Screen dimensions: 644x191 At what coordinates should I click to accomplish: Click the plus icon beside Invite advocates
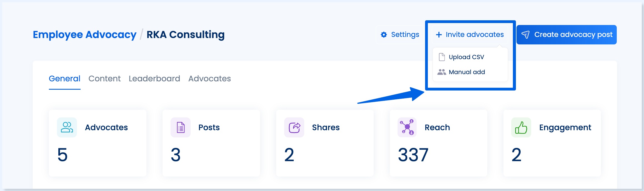click(x=439, y=35)
